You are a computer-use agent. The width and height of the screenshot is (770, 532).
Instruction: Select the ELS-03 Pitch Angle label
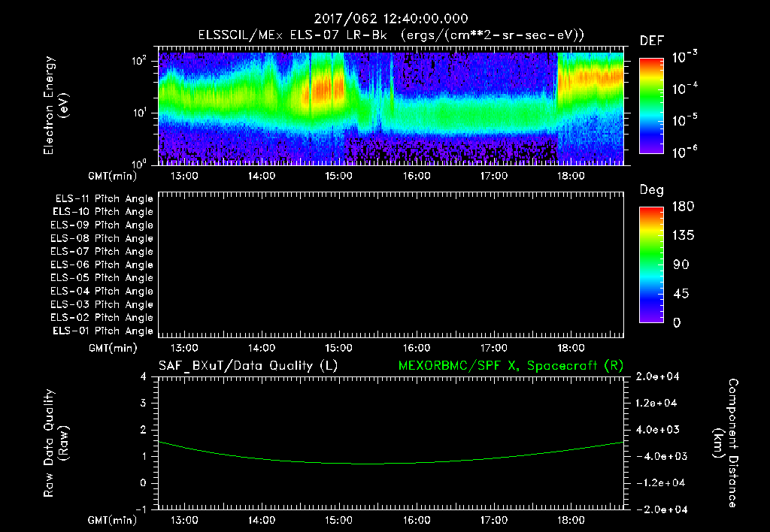tap(102, 304)
